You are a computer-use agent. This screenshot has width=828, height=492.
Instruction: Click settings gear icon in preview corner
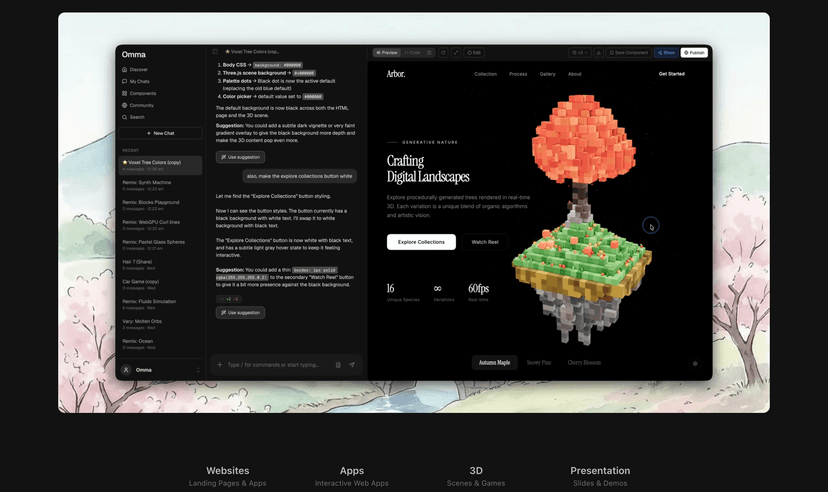click(x=695, y=363)
